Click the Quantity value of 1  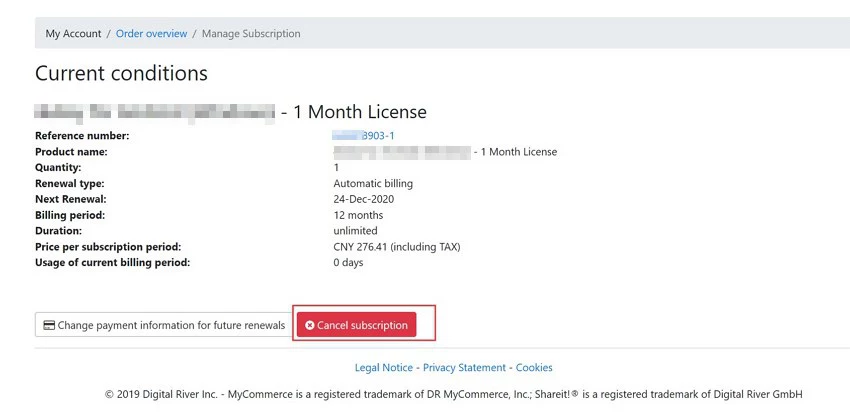(336, 168)
